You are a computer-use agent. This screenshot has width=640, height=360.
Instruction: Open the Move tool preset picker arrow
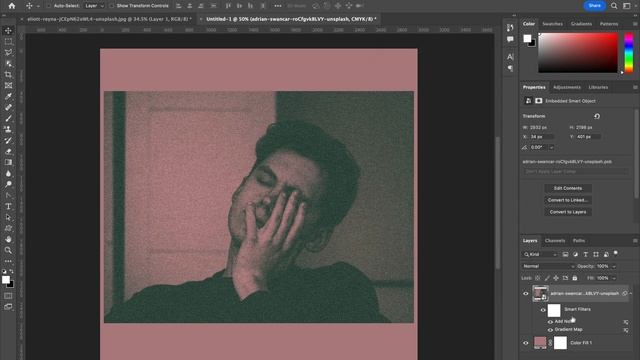[38, 6]
